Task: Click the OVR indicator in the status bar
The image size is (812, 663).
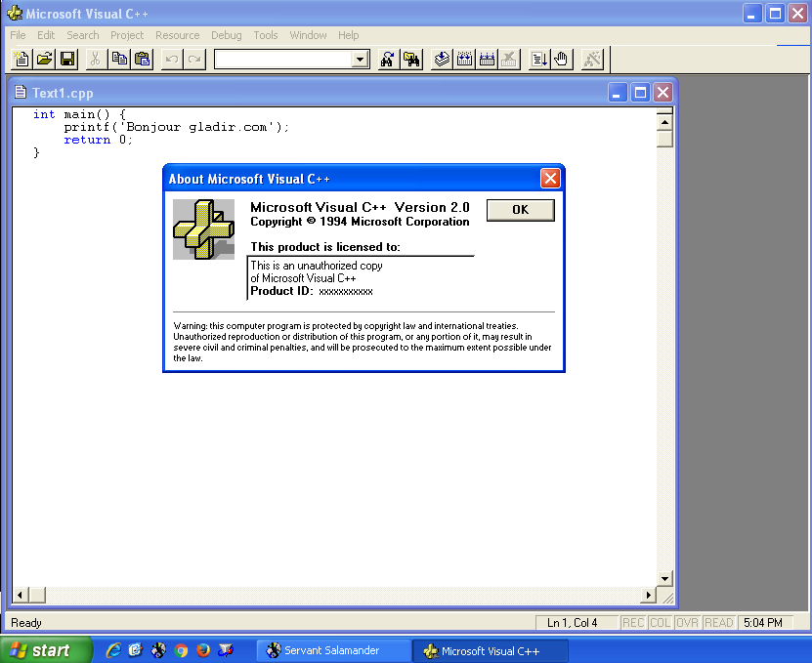Action: (688, 623)
